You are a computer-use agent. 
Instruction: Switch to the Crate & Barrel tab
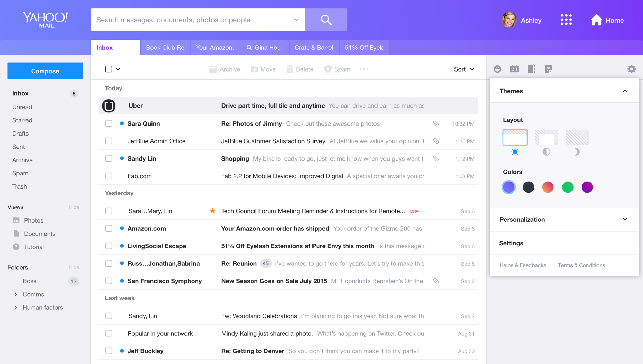314,48
